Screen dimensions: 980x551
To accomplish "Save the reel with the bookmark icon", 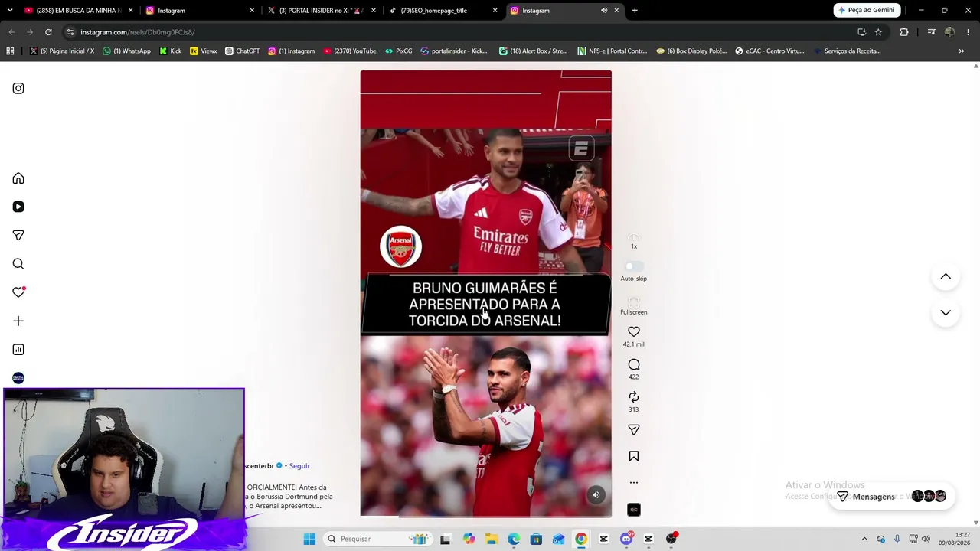I will click(x=634, y=456).
